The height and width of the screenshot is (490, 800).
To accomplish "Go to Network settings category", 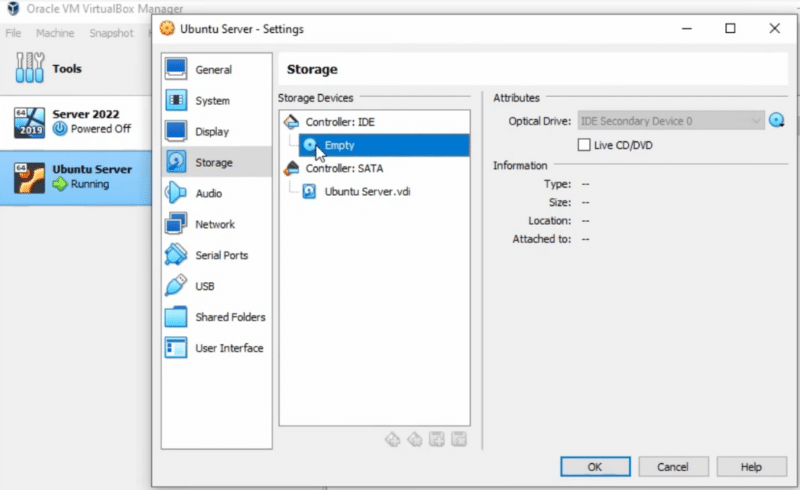I will (214, 225).
